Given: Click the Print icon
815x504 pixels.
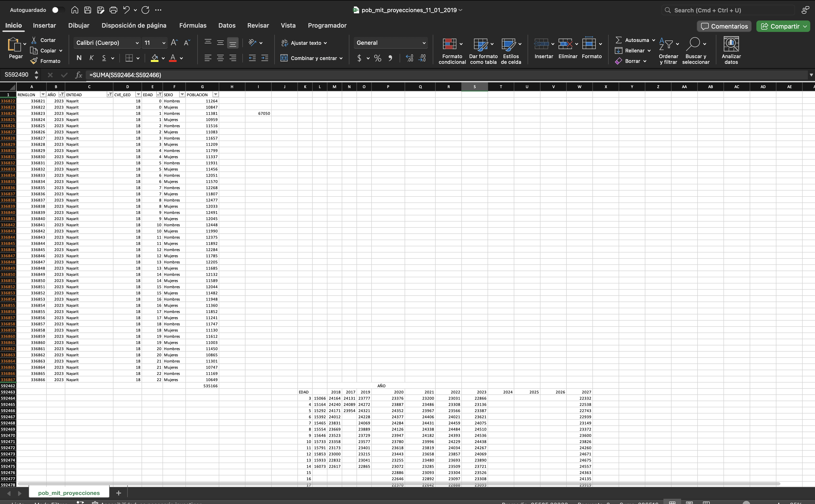Looking at the screenshot, I should tap(113, 10).
